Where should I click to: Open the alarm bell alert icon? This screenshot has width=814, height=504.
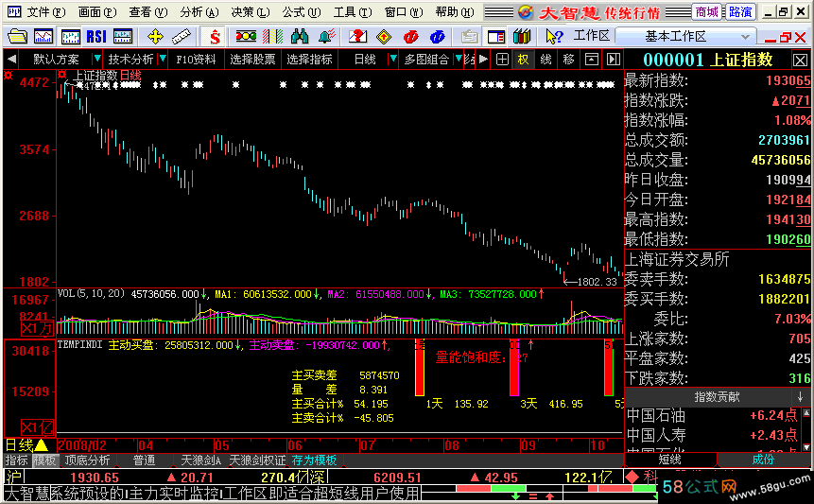click(x=326, y=36)
